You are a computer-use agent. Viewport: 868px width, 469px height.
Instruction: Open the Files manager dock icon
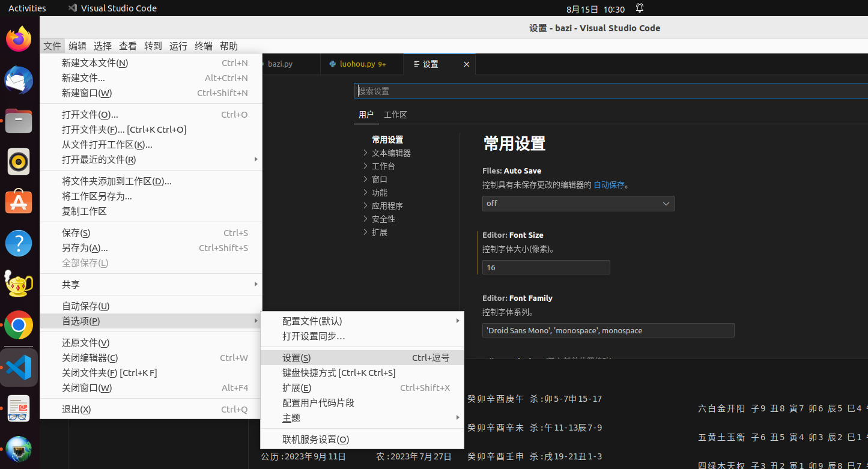(19, 121)
